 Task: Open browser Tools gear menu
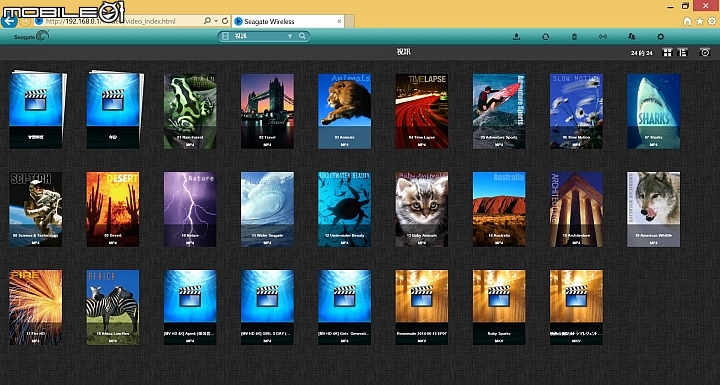click(x=712, y=21)
